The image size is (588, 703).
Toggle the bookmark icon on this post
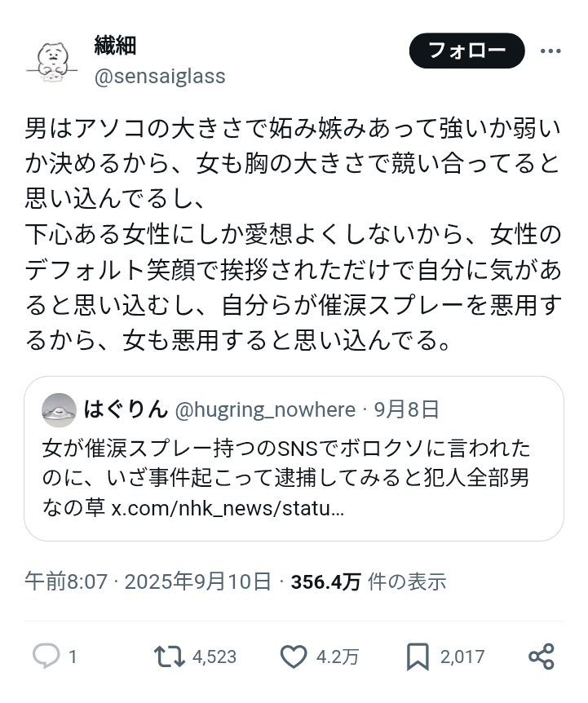(x=418, y=657)
